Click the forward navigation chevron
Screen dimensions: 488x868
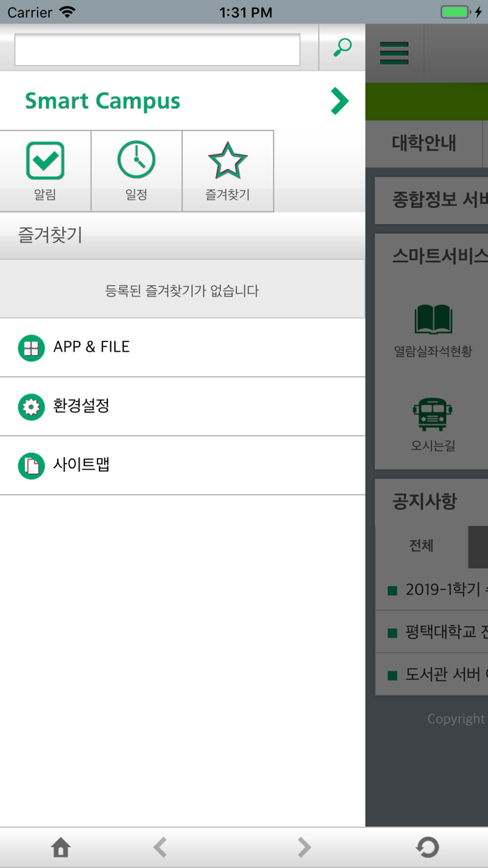(x=305, y=847)
